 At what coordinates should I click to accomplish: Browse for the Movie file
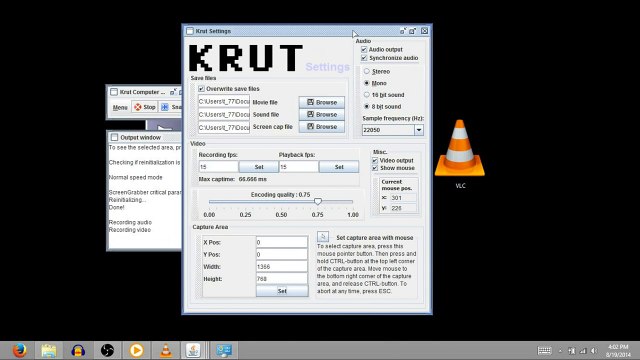point(322,102)
